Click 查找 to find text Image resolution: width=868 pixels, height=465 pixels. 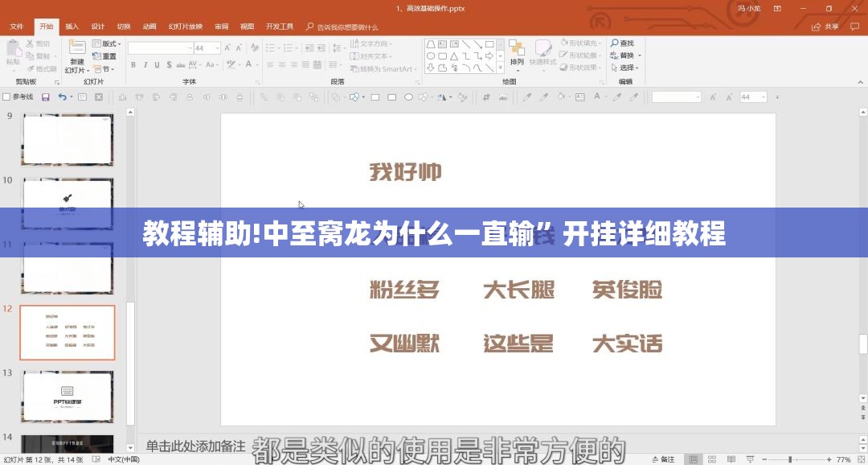622,43
